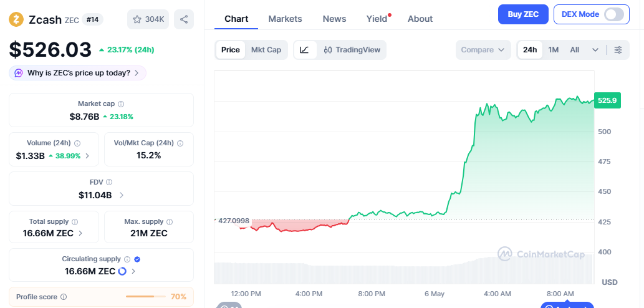Click the 525.9 current price label
The width and height of the screenshot is (644, 308).
click(607, 100)
